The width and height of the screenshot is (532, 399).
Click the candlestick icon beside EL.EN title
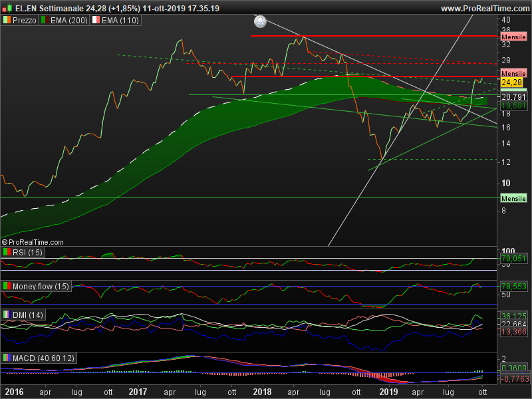(7, 8)
